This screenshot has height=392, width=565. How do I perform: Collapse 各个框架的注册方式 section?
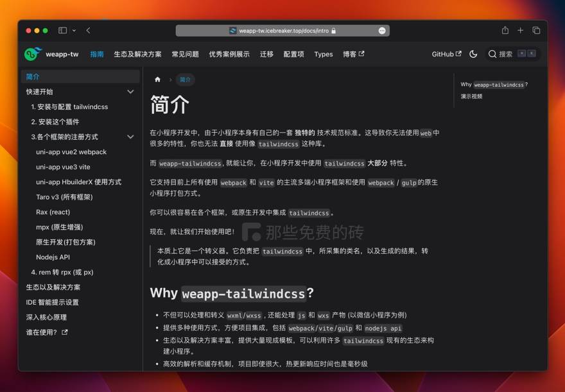pos(130,137)
